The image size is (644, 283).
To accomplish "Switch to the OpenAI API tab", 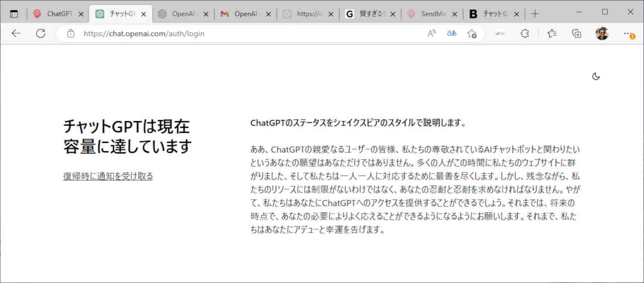I will point(184,14).
